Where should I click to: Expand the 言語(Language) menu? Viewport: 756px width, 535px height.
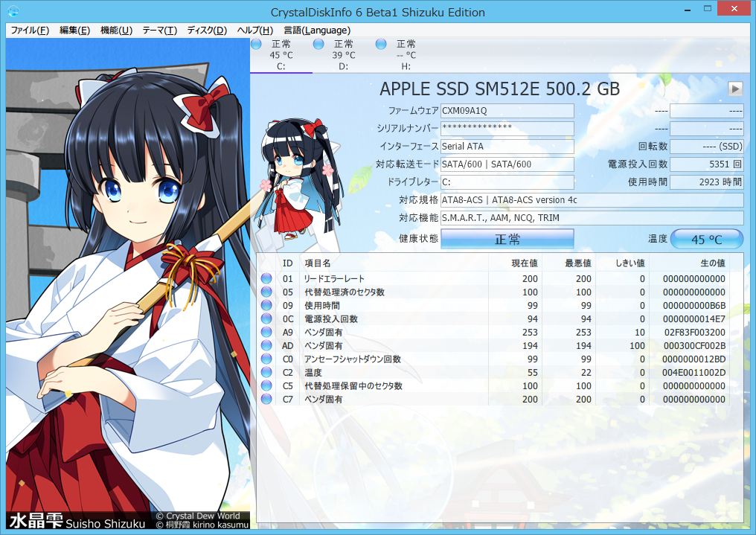click(317, 31)
